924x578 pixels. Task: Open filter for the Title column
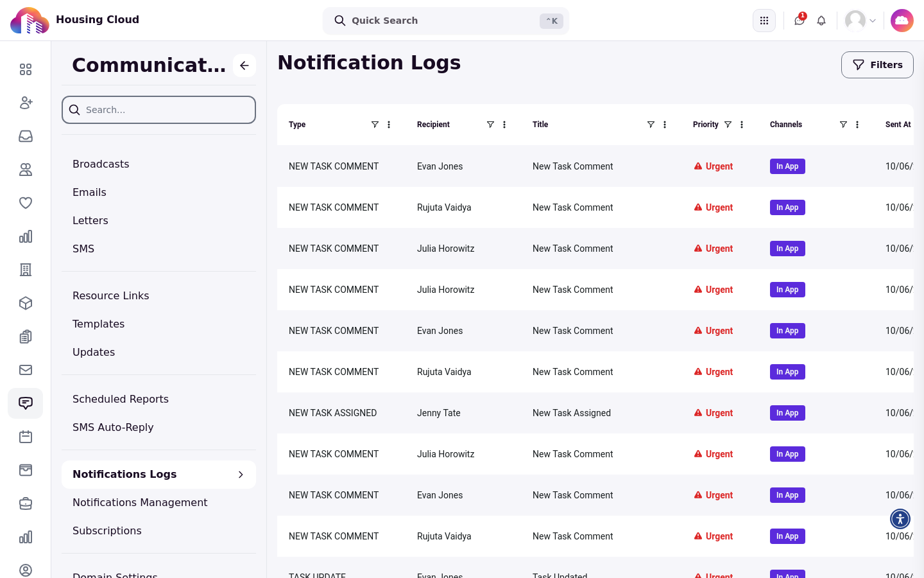pos(651,125)
